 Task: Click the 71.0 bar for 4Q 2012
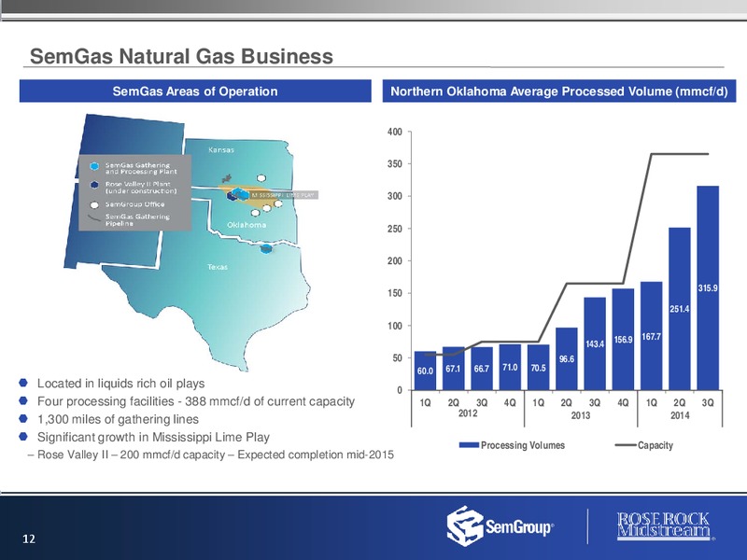click(510, 367)
